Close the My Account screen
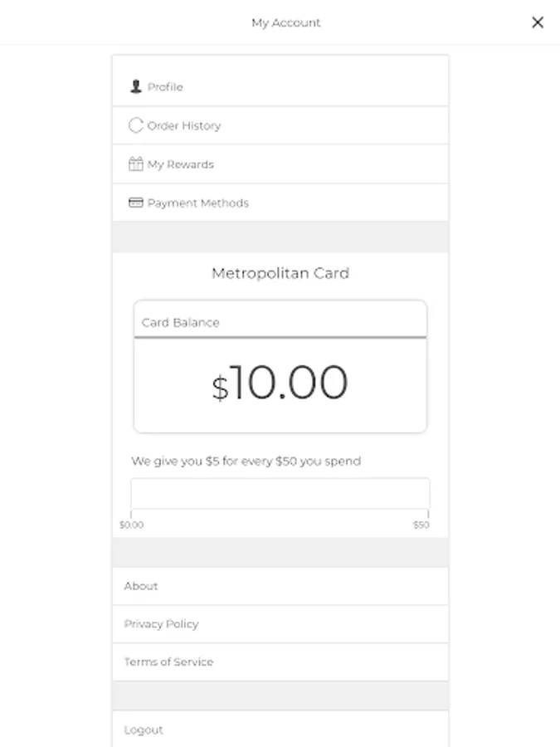560x747 pixels. (x=538, y=22)
